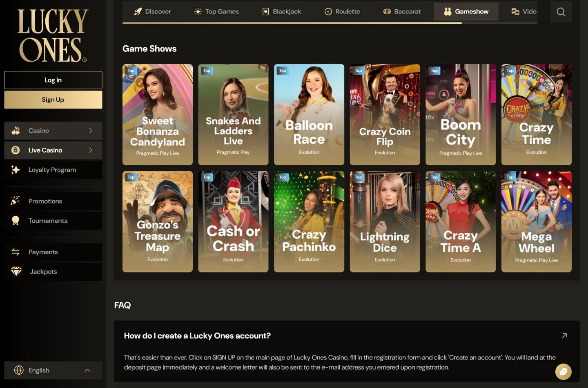Select the Gameshow tab
This screenshot has height=388, width=588.
click(x=466, y=11)
